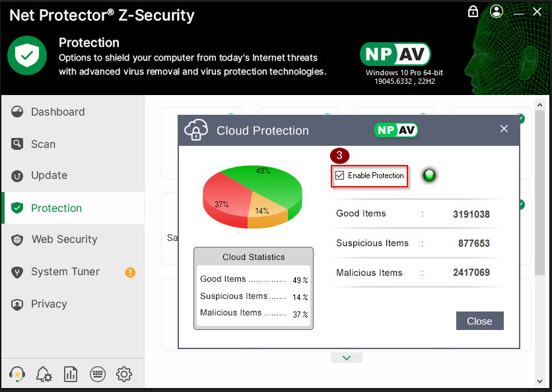
Task: Click the lock icon in title bar
Action: click(473, 12)
